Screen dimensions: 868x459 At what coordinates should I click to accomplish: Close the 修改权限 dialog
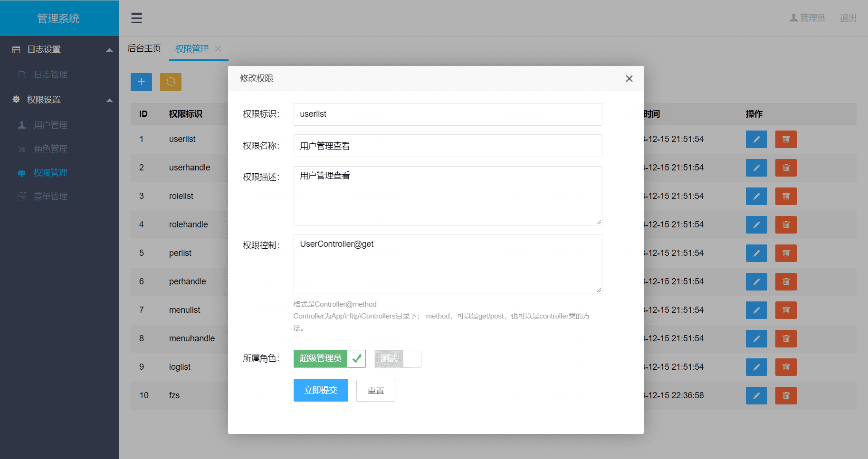coord(629,78)
